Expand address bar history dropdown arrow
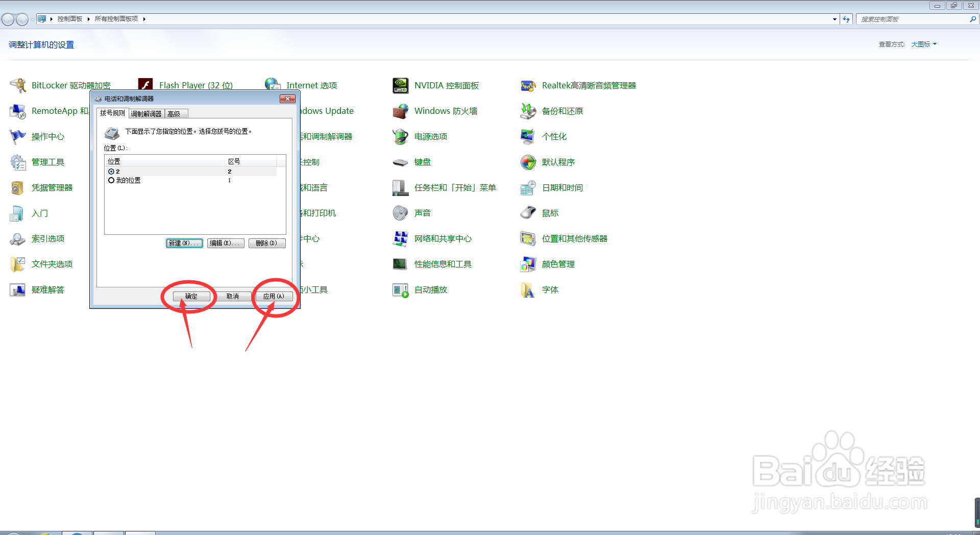980x535 pixels. coord(835,19)
